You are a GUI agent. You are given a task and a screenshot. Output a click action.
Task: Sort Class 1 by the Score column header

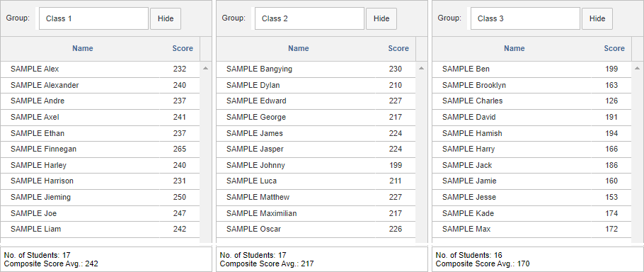pos(183,48)
